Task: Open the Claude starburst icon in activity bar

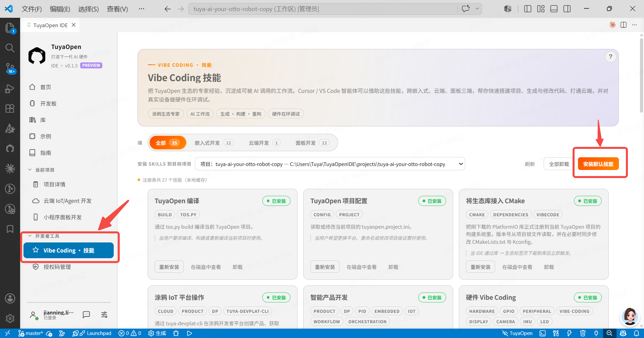Action: [10, 168]
